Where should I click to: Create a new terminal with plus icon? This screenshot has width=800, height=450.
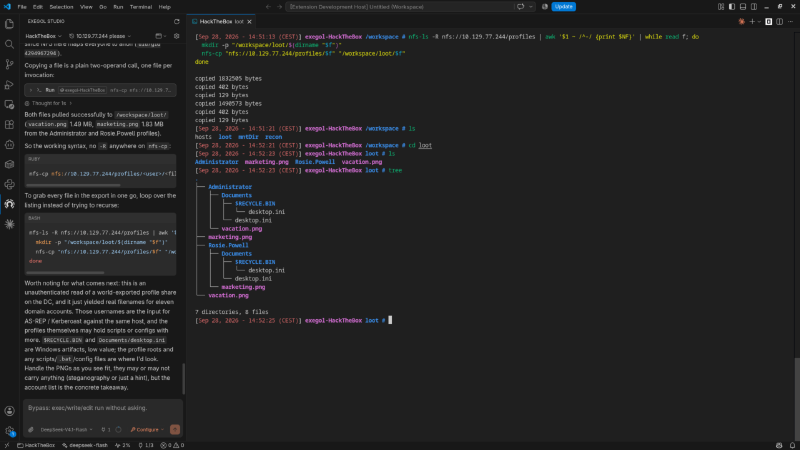point(752,21)
